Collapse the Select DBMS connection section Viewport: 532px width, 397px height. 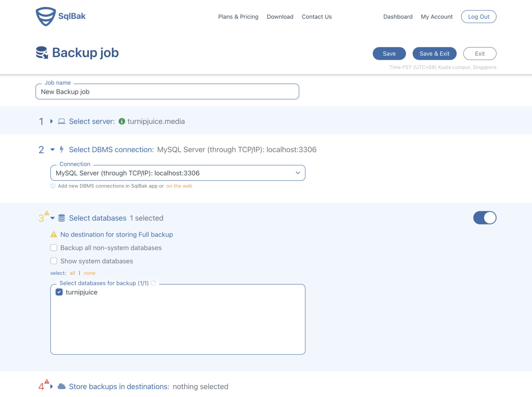click(x=52, y=149)
